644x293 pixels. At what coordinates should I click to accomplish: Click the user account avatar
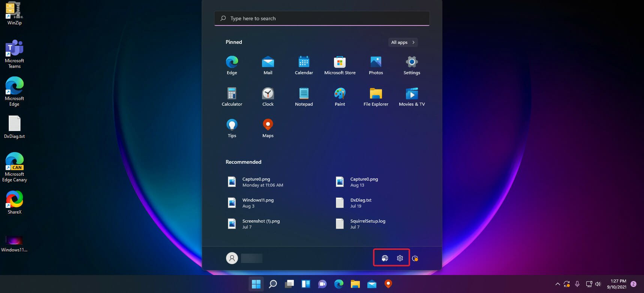[232, 258]
